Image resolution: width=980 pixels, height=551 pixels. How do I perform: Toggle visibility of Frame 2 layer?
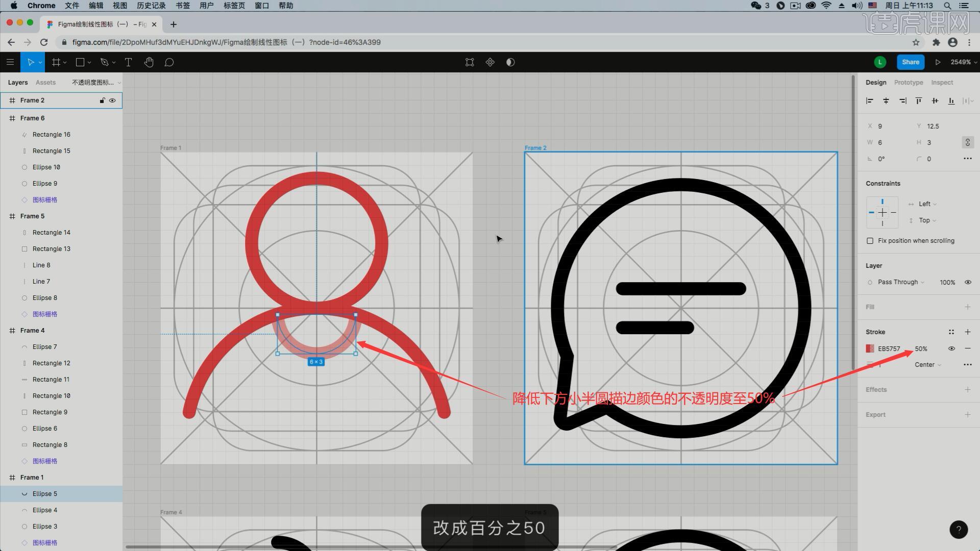point(112,101)
